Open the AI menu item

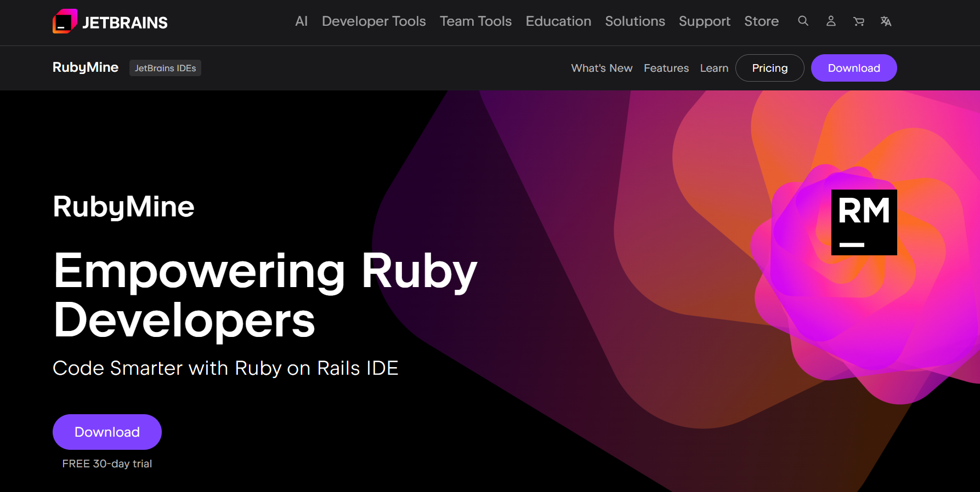[301, 21]
